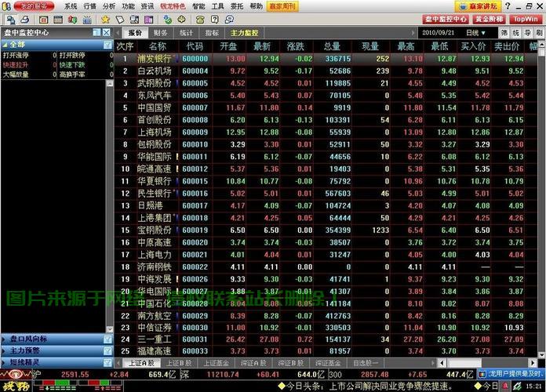Select the 深证A股 bottom tab
Viewport: 546px width, 392px height.
pos(253,363)
